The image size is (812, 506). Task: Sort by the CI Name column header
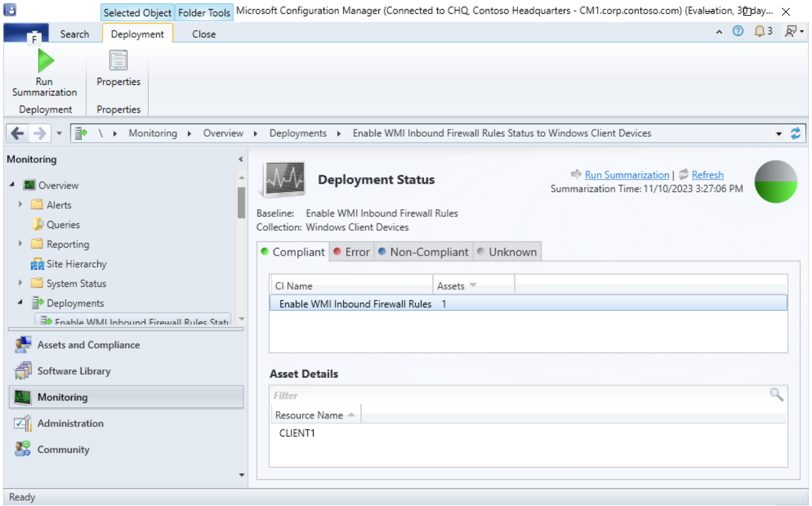tap(351, 286)
